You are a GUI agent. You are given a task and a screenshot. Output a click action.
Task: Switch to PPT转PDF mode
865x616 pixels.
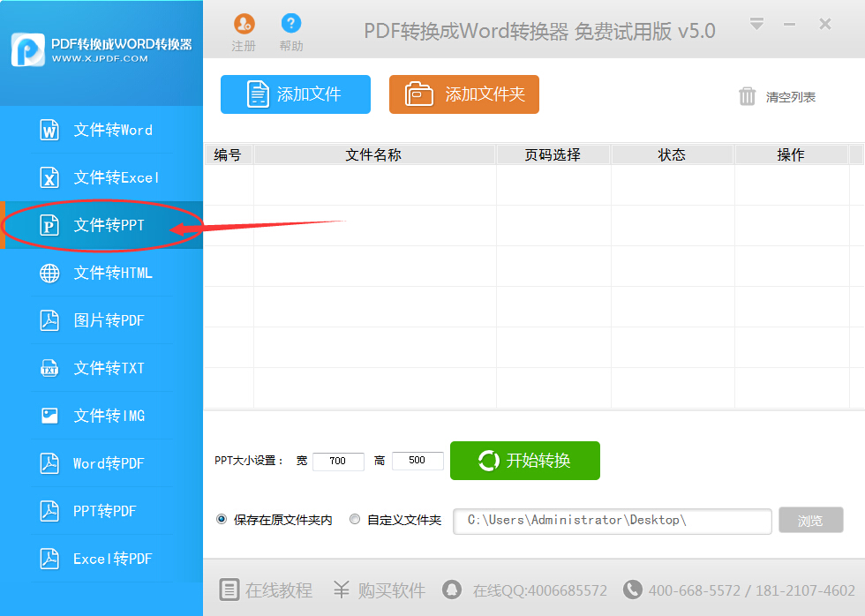coord(102,511)
